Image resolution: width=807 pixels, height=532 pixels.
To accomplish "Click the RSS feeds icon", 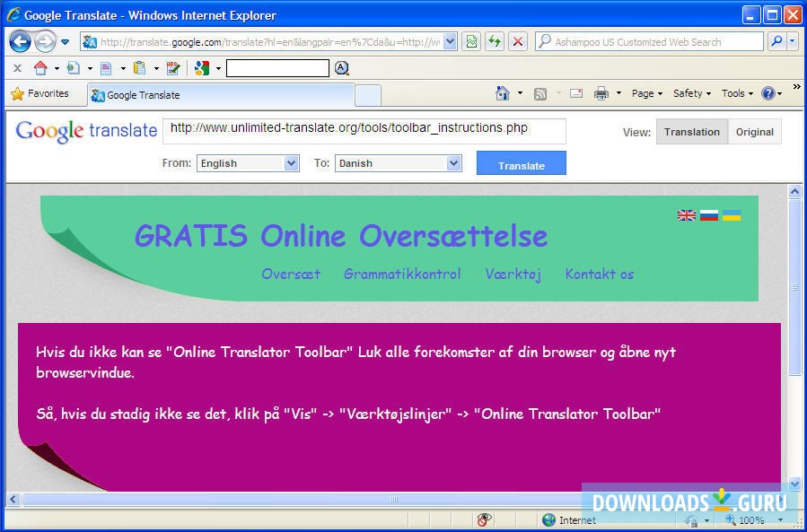I will coord(539,93).
